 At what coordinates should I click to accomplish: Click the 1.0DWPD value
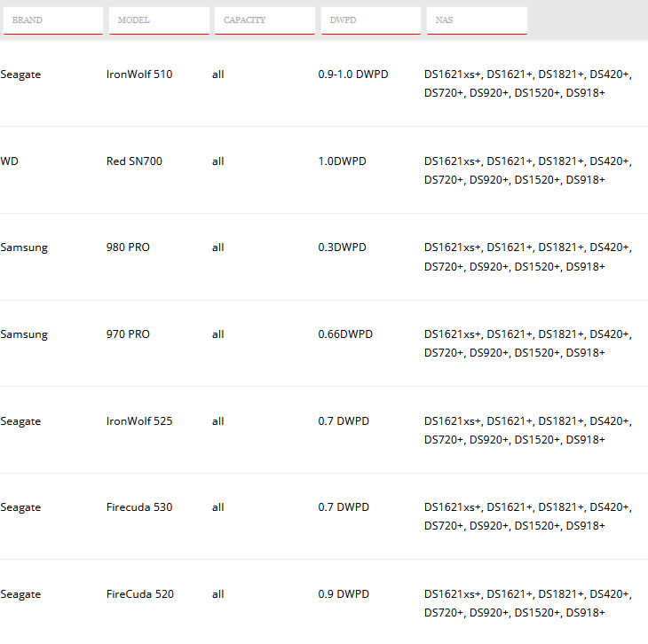(x=342, y=161)
